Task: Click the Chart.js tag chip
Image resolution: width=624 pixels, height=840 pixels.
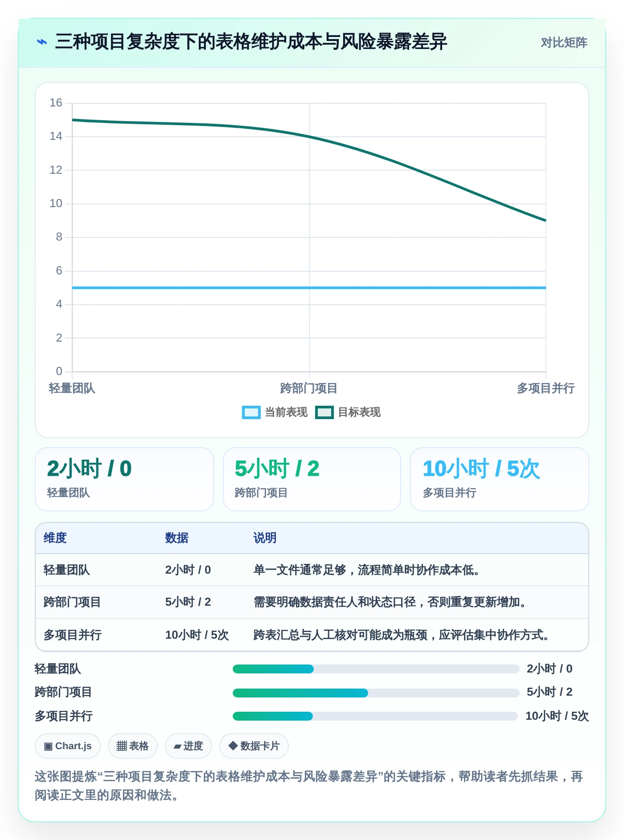Action: click(x=68, y=746)
